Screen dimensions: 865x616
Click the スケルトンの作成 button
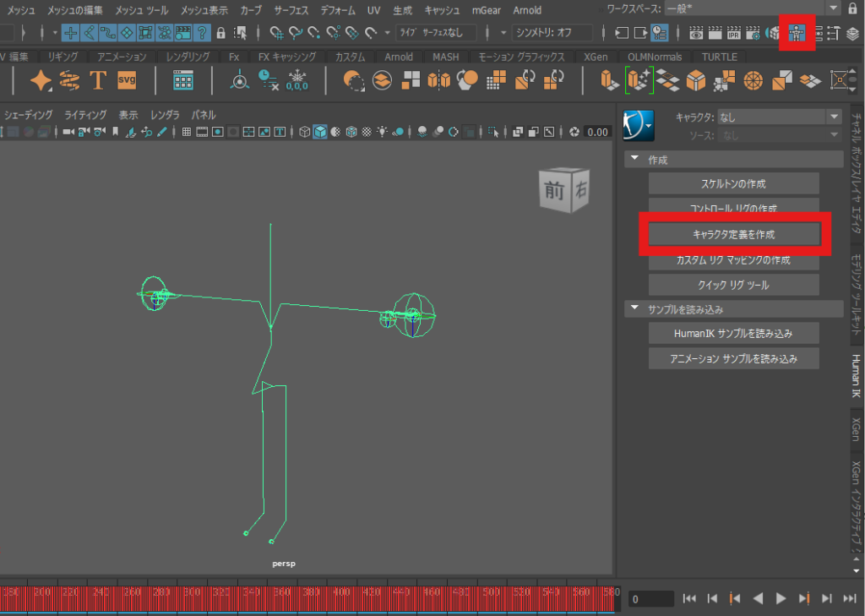point(733,183)
